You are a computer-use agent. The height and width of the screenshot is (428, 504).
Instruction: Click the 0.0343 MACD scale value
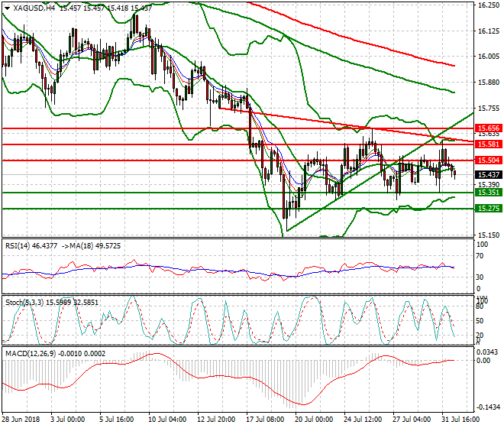487,352
